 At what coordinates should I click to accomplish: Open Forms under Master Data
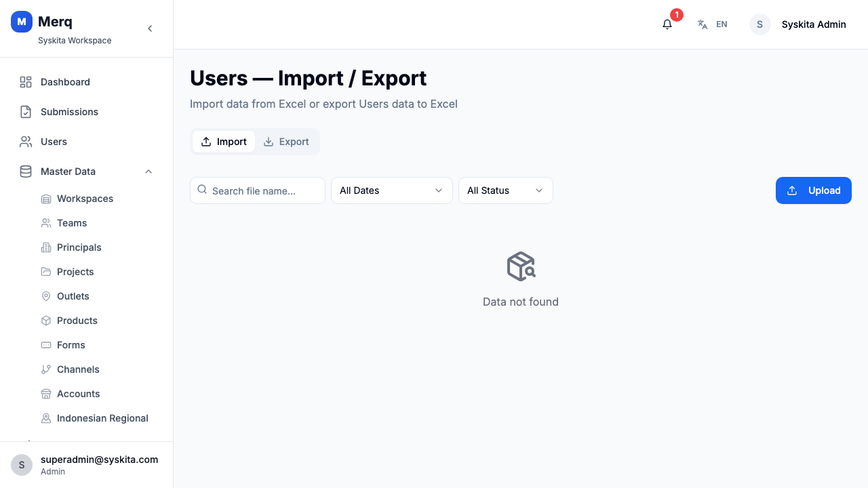click(98, 345)
